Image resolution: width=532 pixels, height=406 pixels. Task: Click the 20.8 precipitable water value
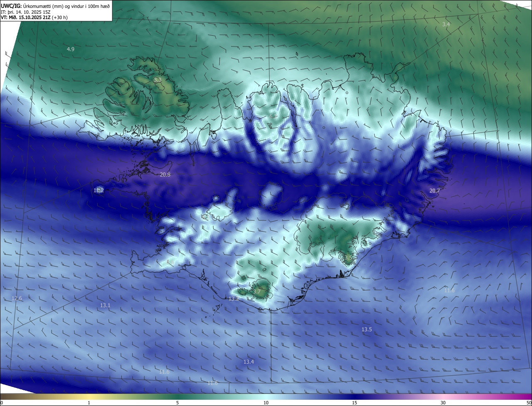click(x=165, y=174)
